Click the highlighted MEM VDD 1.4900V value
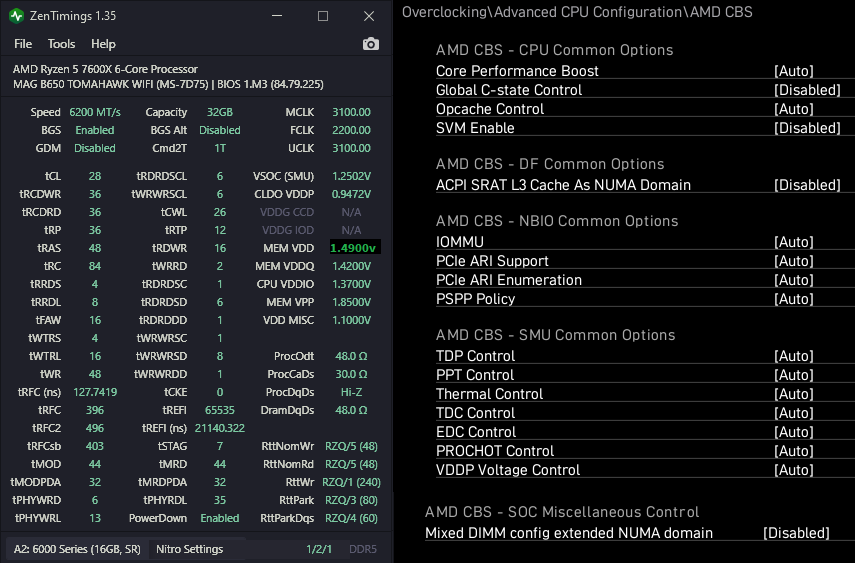Screen dimensions: 855x563 [x=355, y=248]
